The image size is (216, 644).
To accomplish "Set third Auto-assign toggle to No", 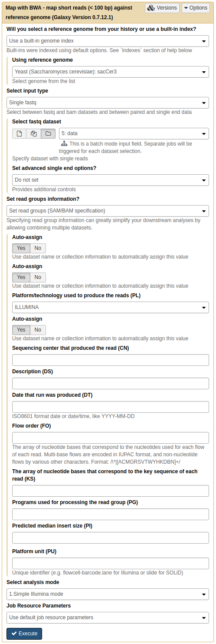I will (38, 330).
